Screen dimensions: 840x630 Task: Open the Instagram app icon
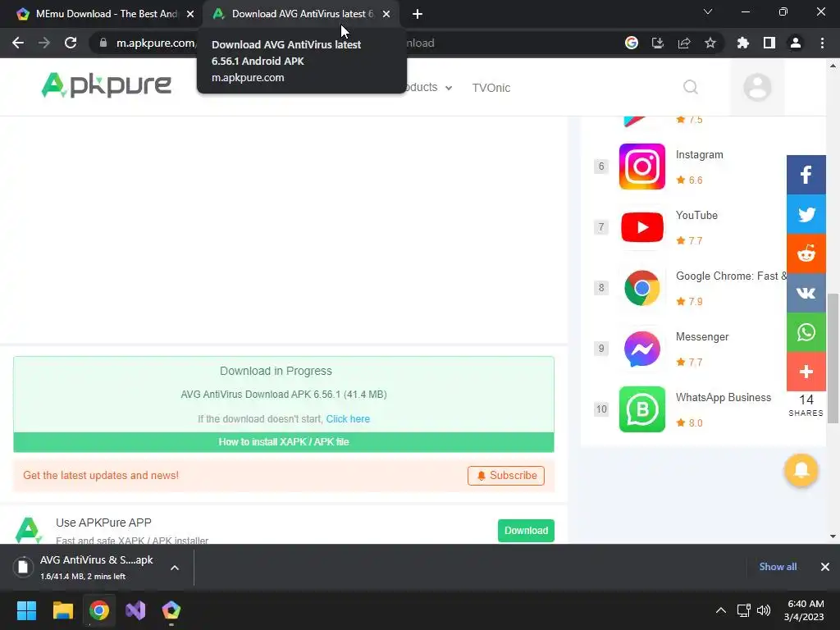click(x=641, y=167)
